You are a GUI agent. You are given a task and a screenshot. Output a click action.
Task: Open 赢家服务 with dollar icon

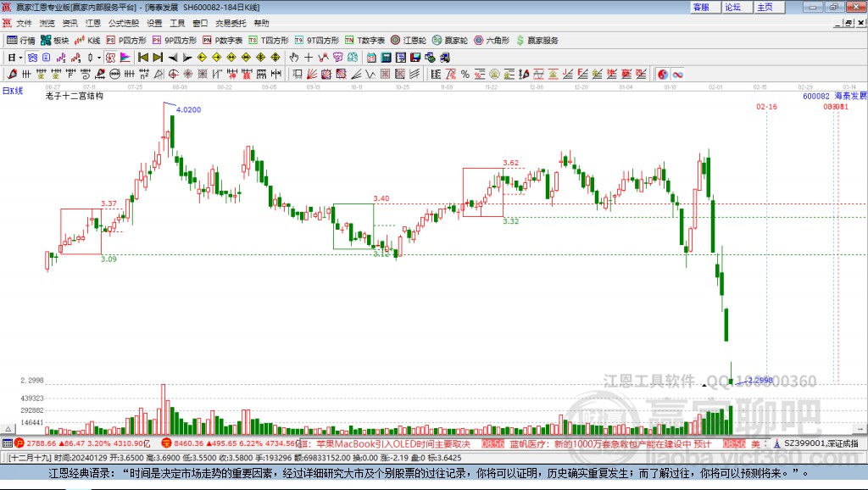(x=537, y=41)
